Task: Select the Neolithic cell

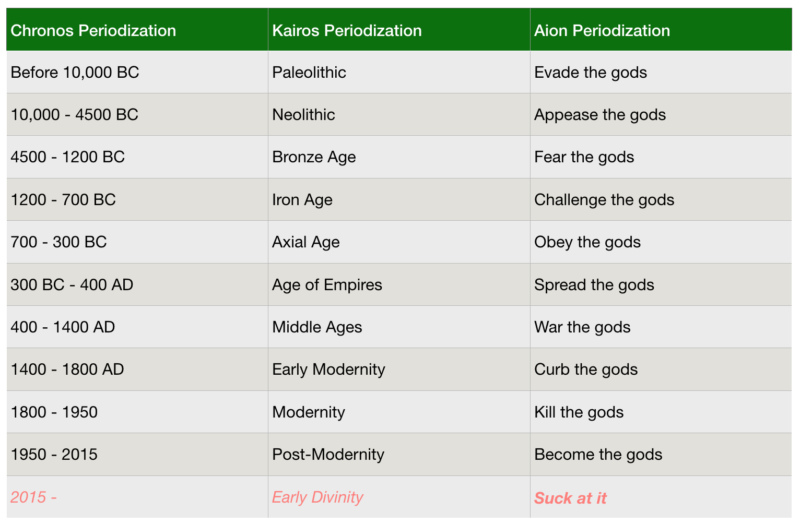Action: pos(303,115)
